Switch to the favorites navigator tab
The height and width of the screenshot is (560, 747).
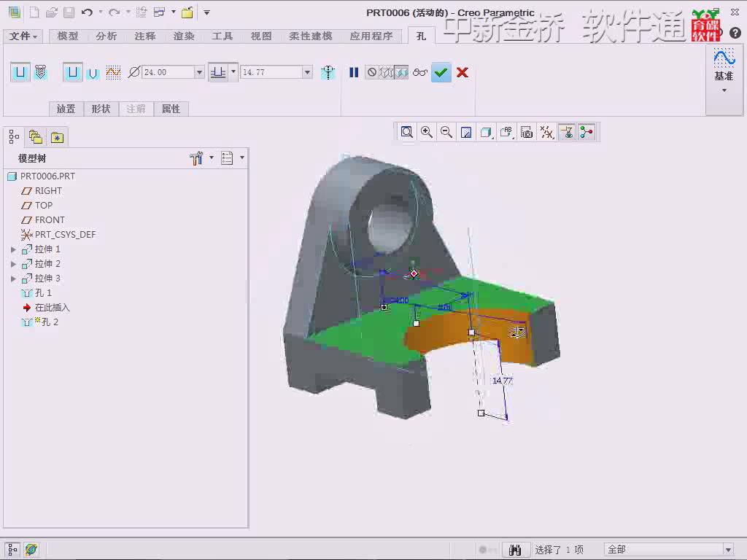tap(57, 137)
